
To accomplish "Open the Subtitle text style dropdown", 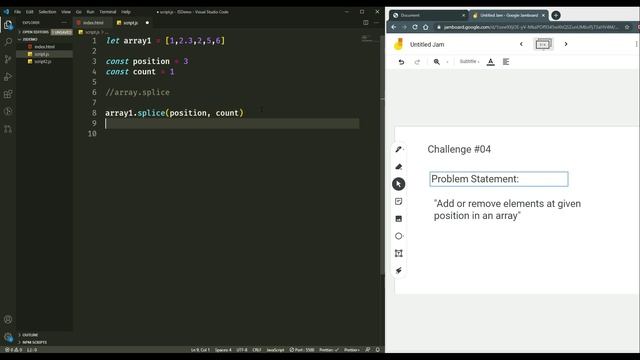I will click(x=469, y=62).
